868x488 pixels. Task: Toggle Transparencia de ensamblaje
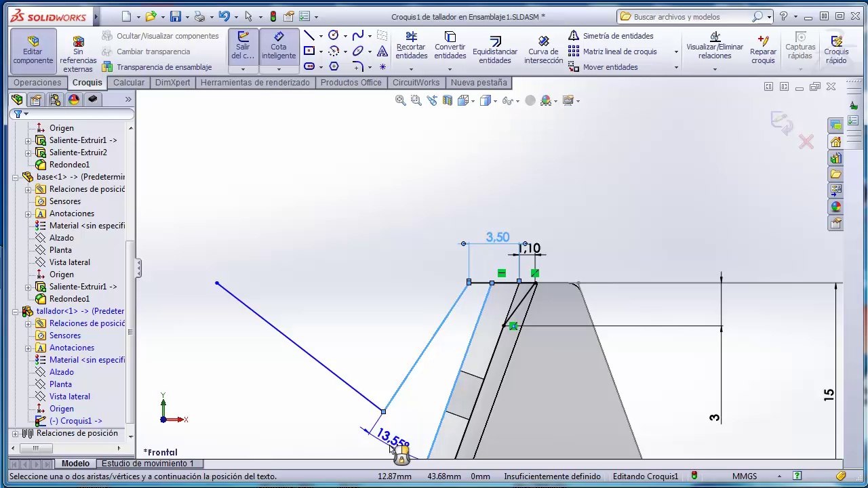click(x=157, y=67)
